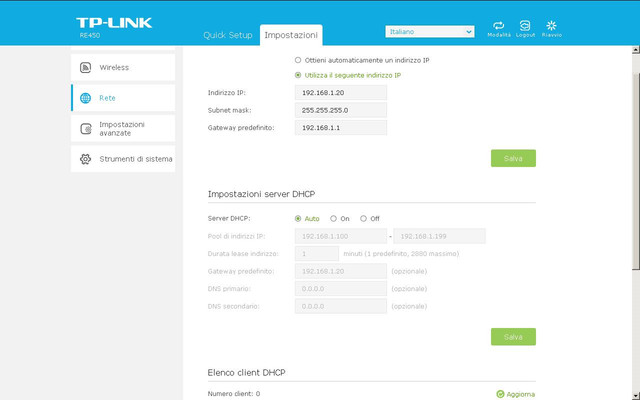Viewport: 640px width, 400px height.
Task: Open the Rete menu section
Action: pyautogui.click(x=123, y=98)
